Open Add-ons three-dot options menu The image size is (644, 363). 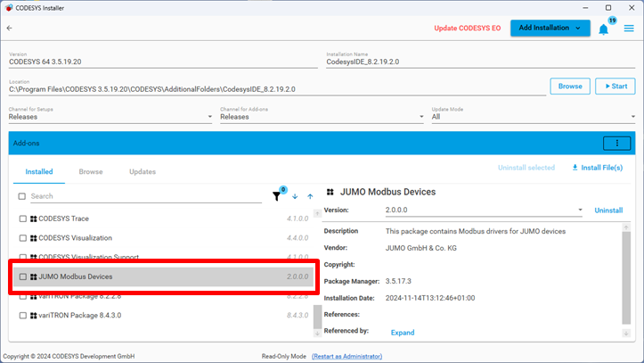tap(617, 143)
